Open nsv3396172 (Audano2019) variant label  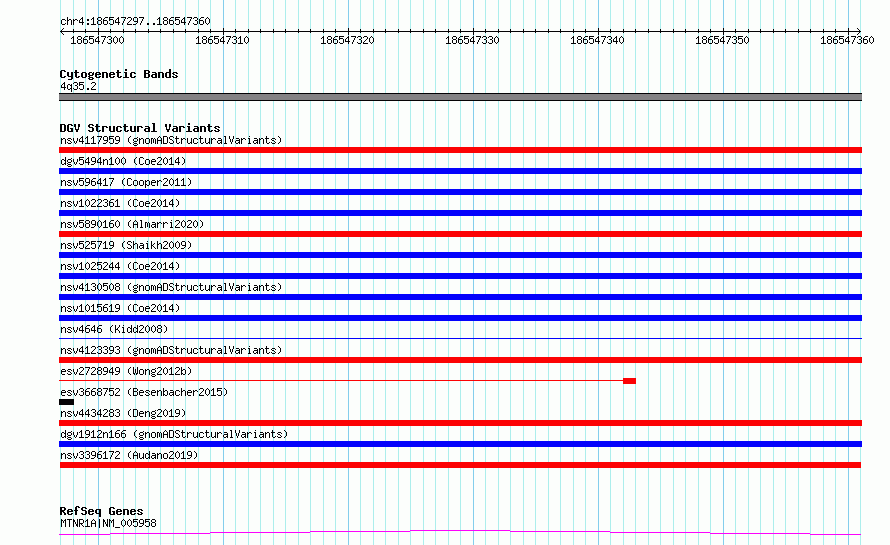(129, 455)
